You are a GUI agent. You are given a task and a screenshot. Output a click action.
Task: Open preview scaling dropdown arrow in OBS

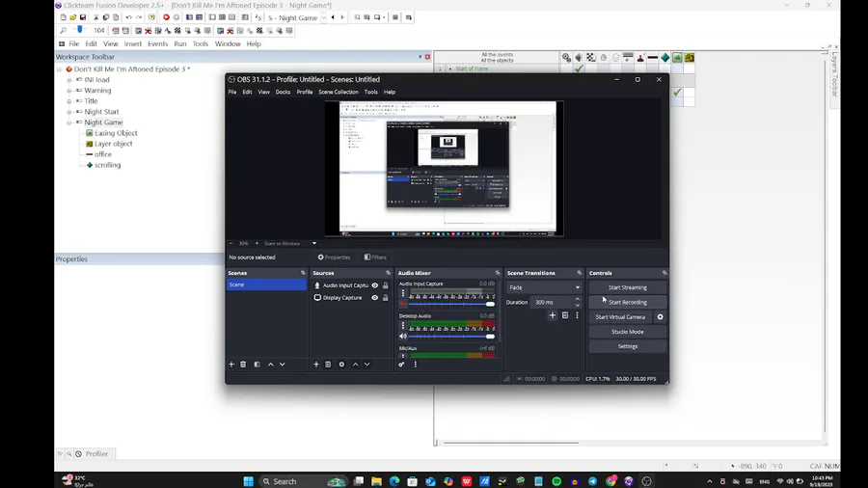(313, 243)
